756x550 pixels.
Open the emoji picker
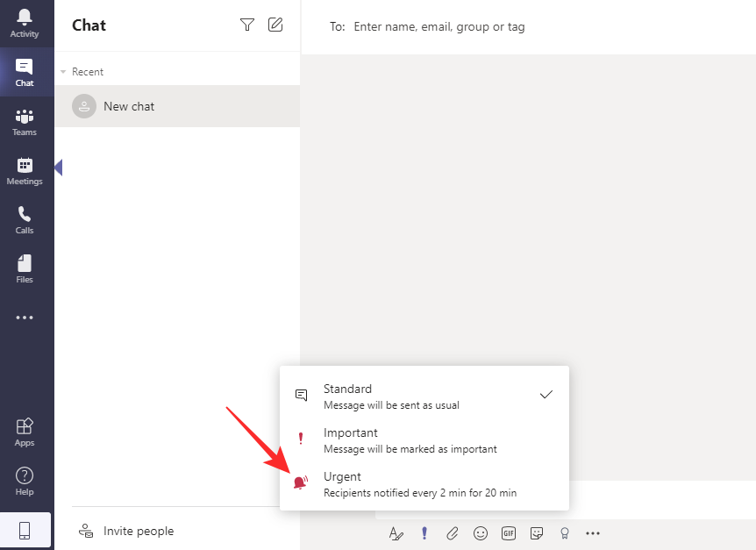pyautogui.click(x=481, y=532)
